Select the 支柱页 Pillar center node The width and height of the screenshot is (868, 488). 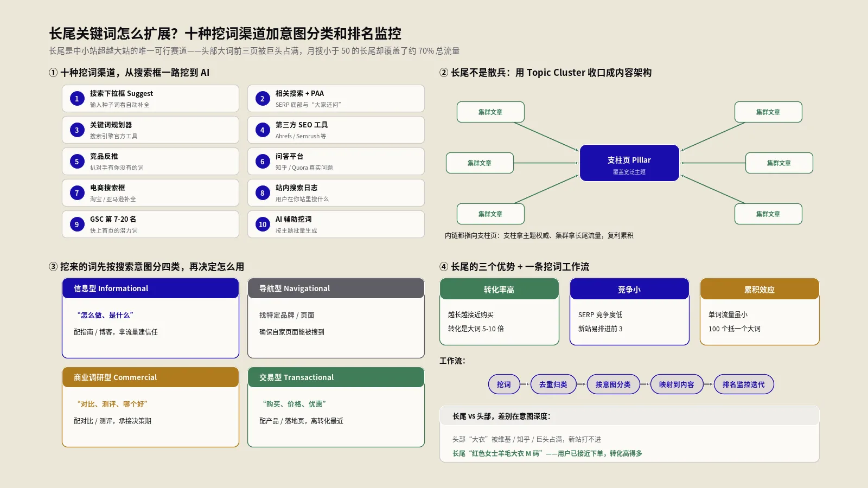click(x=629, y=163)
